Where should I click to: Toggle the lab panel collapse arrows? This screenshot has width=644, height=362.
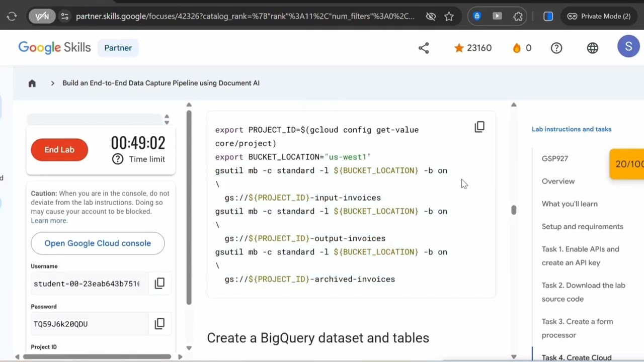pos(167,119)
